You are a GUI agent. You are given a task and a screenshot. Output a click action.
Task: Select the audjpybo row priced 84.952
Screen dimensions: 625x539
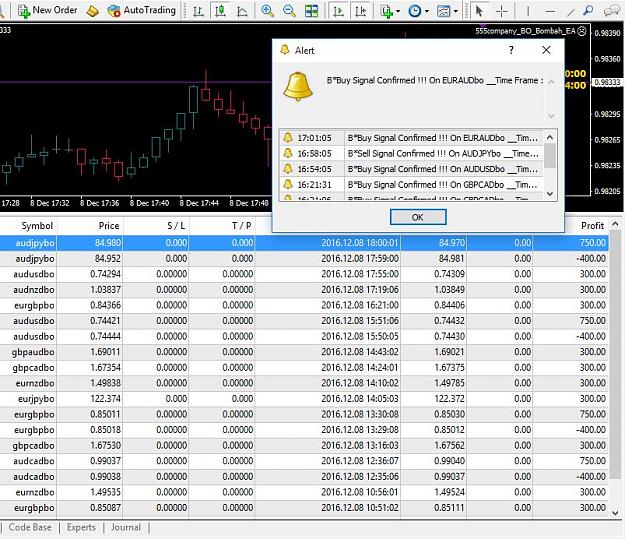[304, 258]
